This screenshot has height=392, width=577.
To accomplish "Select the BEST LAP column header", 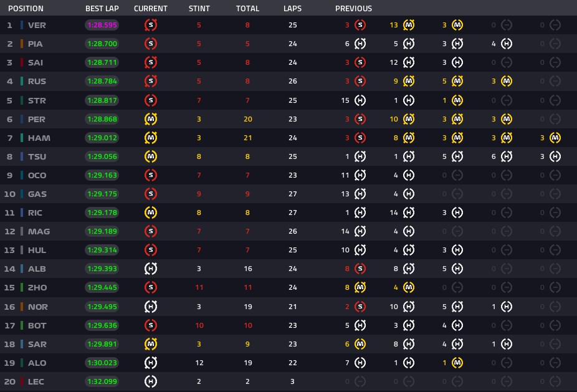I will (102, 9).
